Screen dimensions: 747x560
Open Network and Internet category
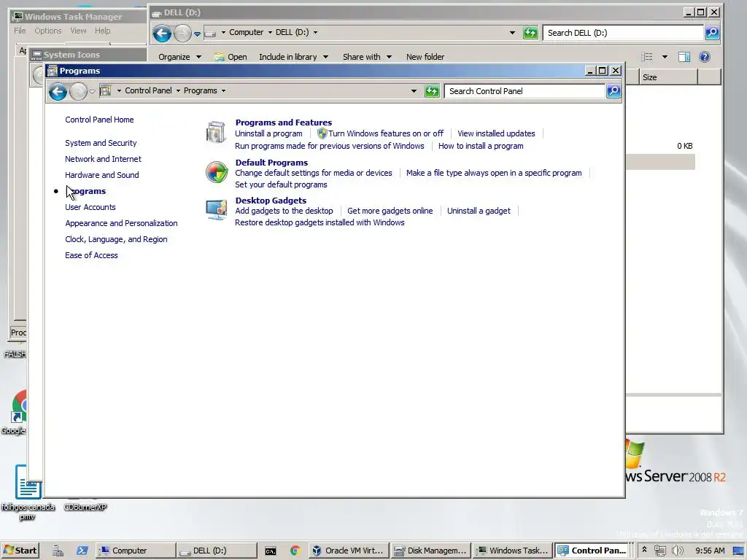point(103,159)
